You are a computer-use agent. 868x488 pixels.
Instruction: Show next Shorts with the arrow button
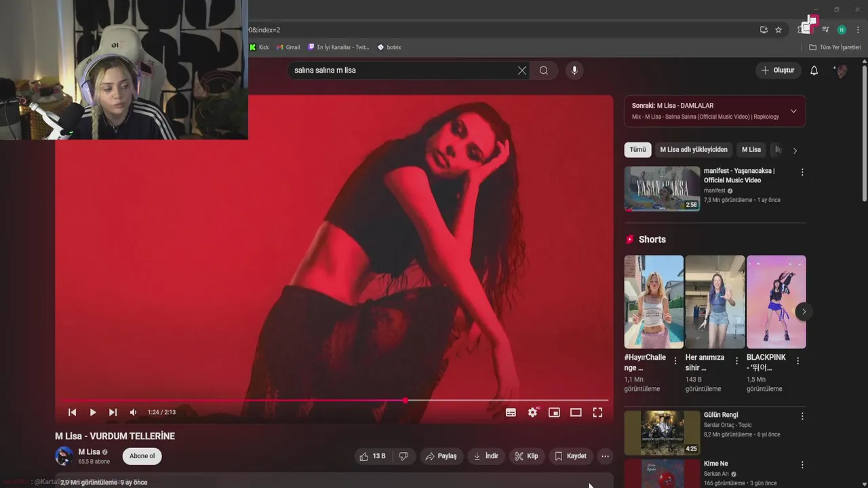[804, 312]
